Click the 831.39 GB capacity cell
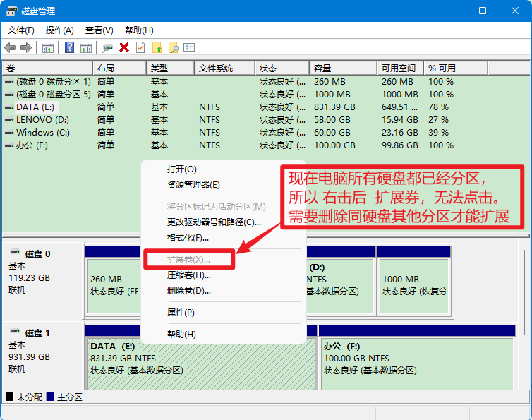Image resolution: width=532 pixels, height=420 pixels. coord(334,107)
